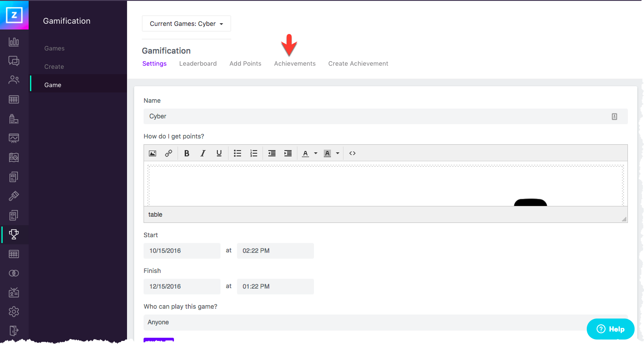Click the Start time field 02:22 PM
Image resolution: width=644 pixels, height=344 pixels.
(275, 251)
